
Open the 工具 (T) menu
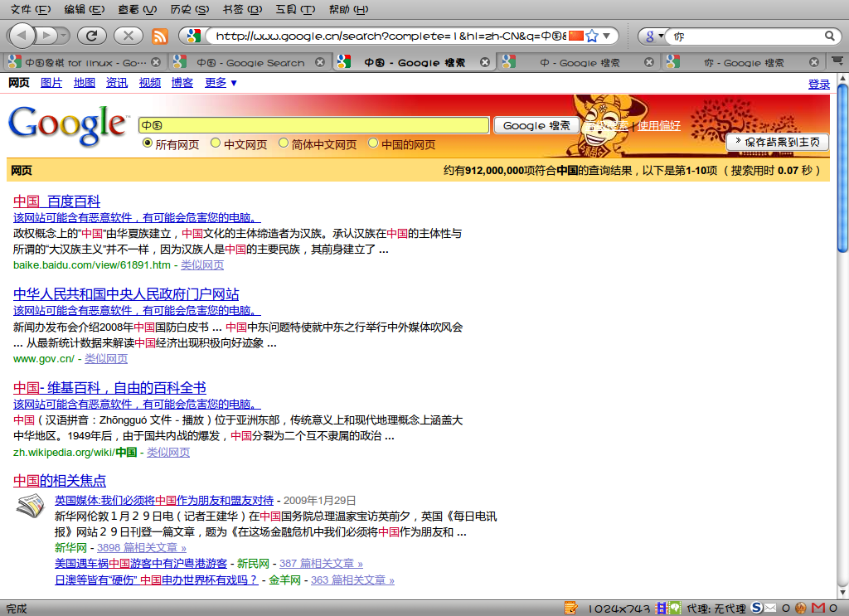(x=295, y=9)
